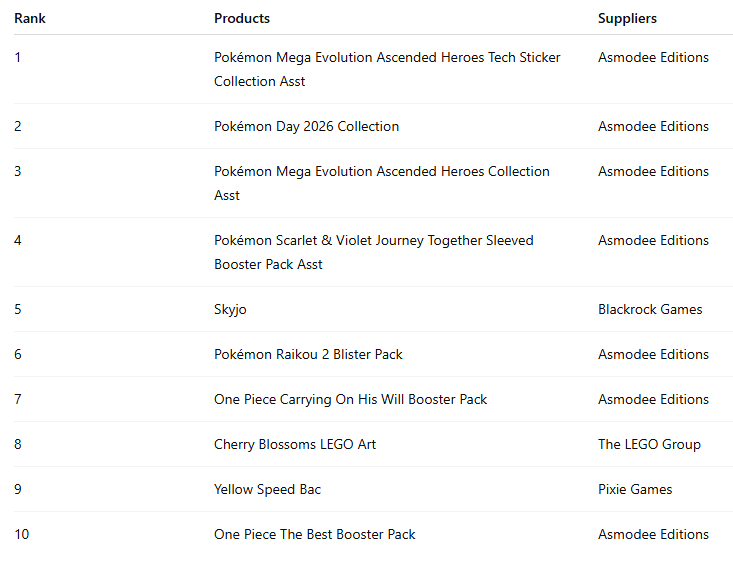733x572 pixels.
Task: Click rank number 8 cell
Action: point(18,444)
